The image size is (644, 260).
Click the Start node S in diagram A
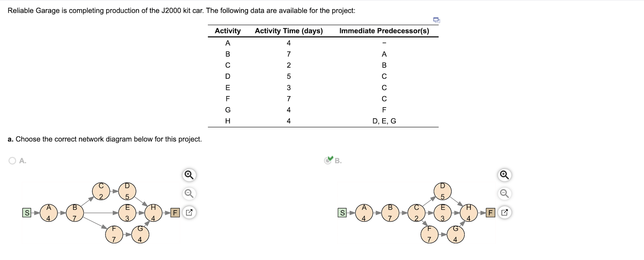tap(27, 213)
